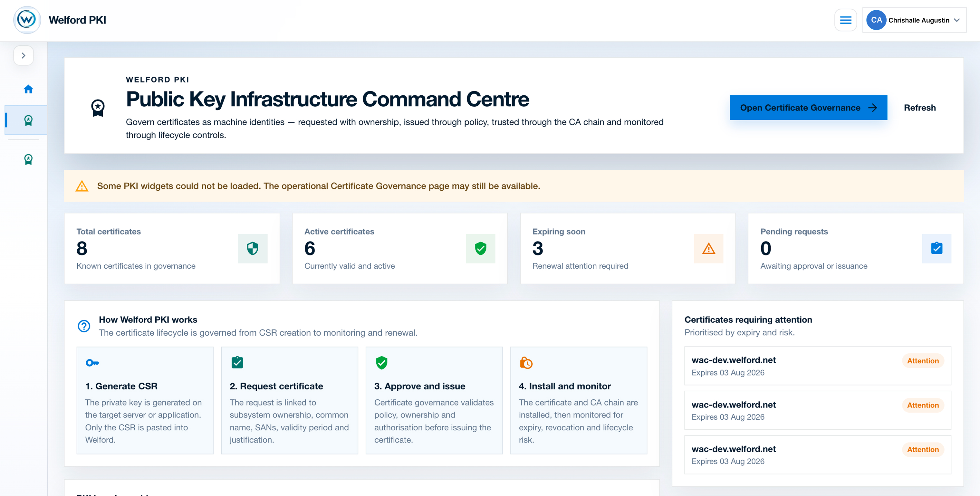
Task: Click the 'How Welford PKI works' heading
Action: coord(148,320)
